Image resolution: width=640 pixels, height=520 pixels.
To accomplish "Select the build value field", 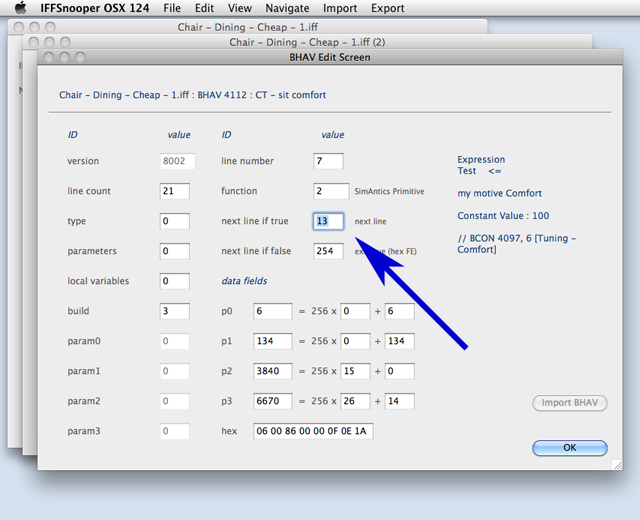I will pos(175,311).
